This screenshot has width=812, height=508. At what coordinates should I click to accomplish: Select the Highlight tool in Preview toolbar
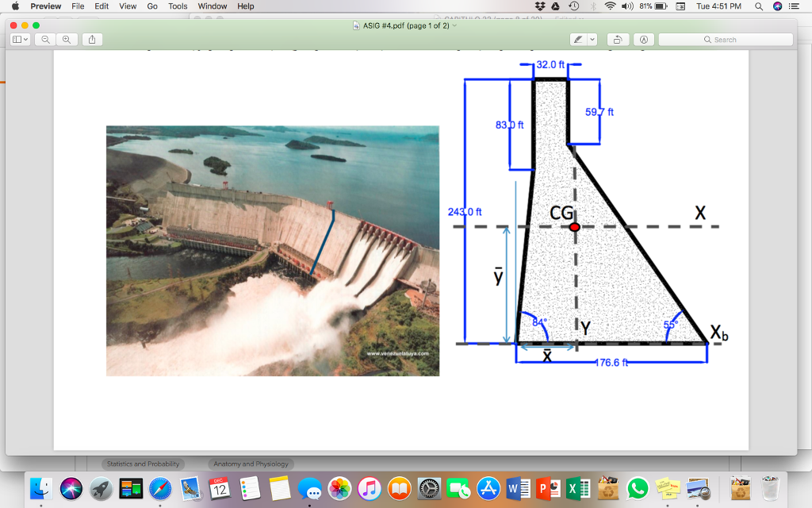[577, 39]
